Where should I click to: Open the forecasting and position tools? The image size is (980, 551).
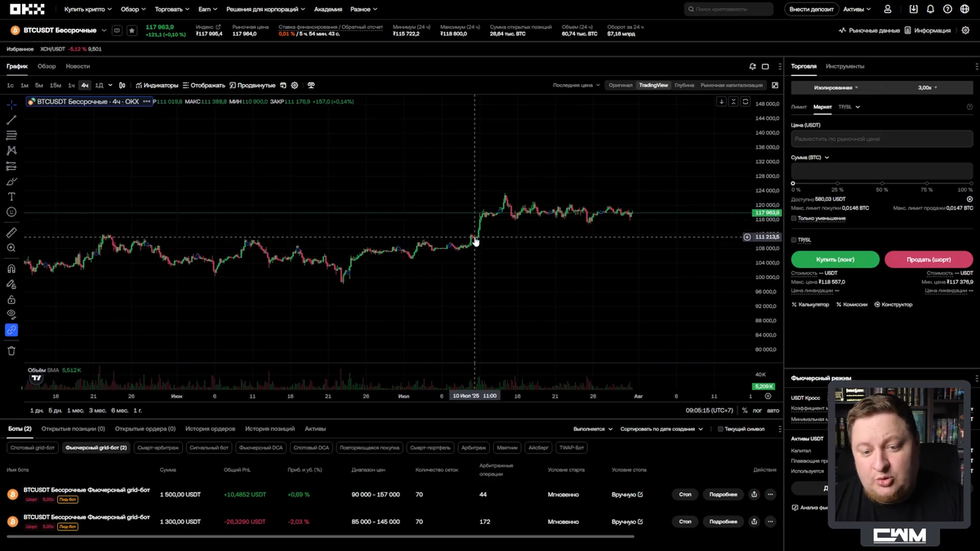coord(11,166)
